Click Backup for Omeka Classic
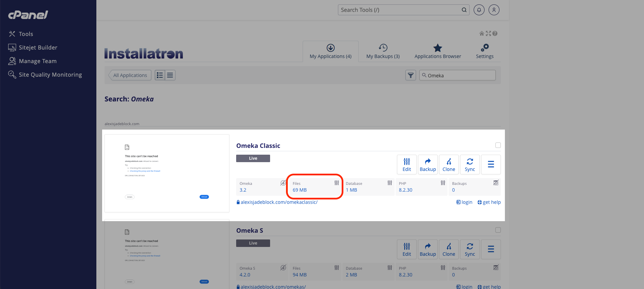This screenshot has height=289, width=644. (x=428, y=165)
